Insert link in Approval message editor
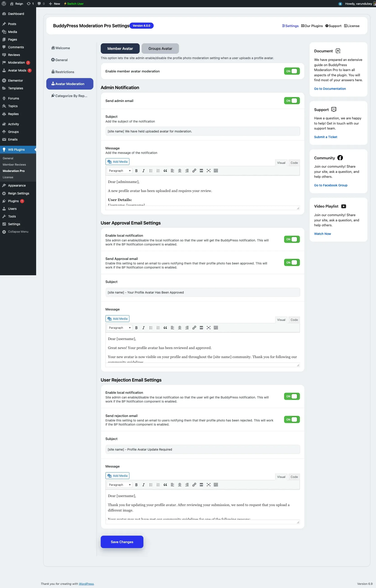The image size is (376, 588). 194,328
